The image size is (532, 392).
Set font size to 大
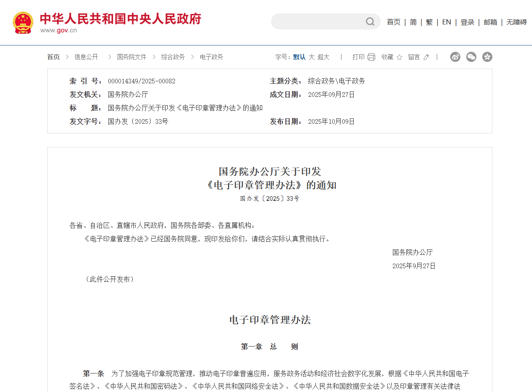312,57
